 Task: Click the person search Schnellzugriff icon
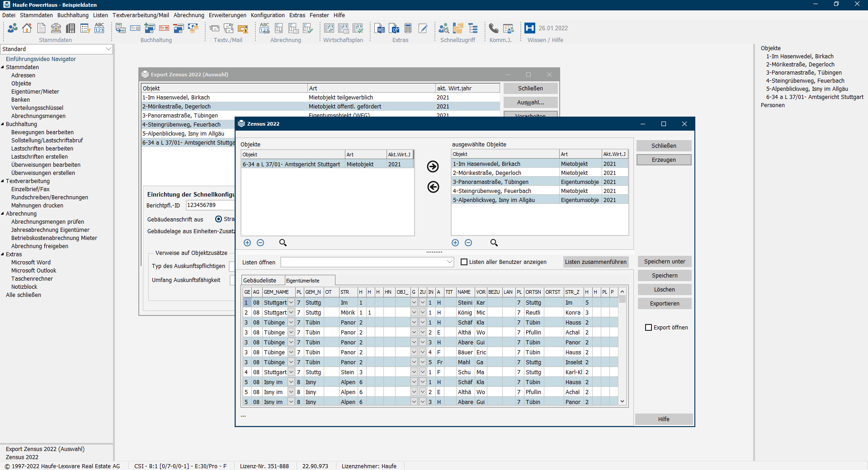tap(444, 28)
